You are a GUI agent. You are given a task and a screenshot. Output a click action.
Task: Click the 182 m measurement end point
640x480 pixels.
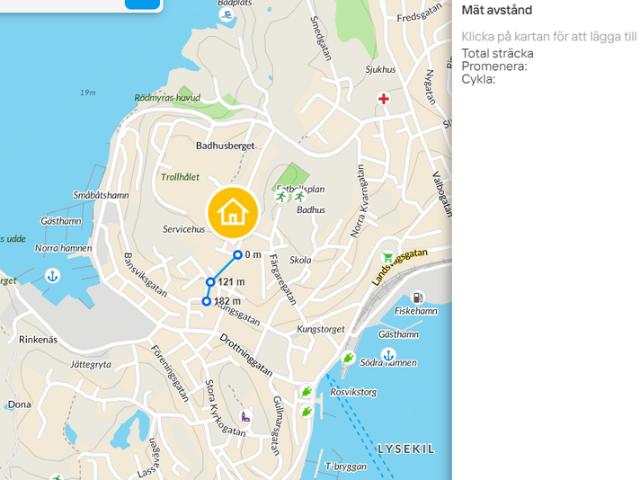point(207,301)
